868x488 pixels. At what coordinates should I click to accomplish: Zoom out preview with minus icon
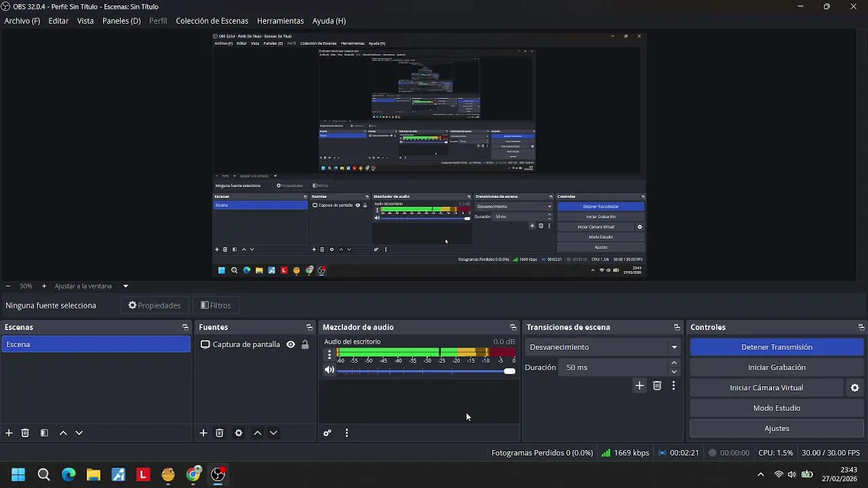[x=7, y=286]
